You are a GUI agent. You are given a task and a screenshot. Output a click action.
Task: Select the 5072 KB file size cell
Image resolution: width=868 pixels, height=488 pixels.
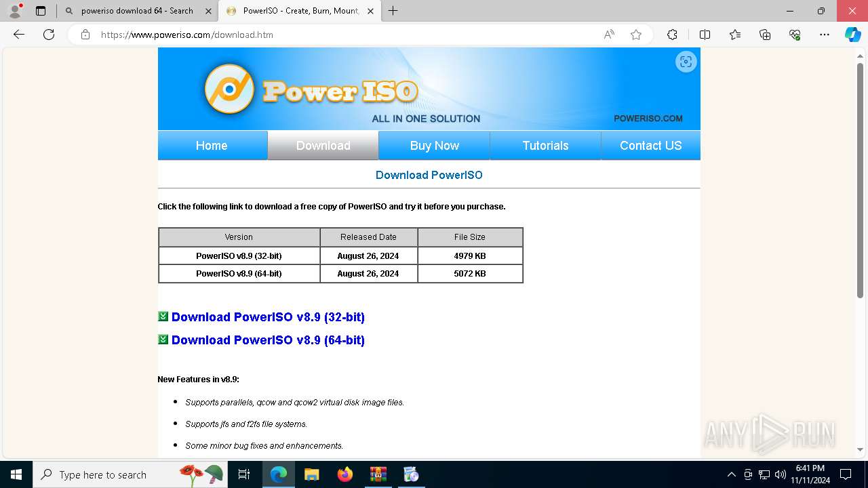(470, 274)
